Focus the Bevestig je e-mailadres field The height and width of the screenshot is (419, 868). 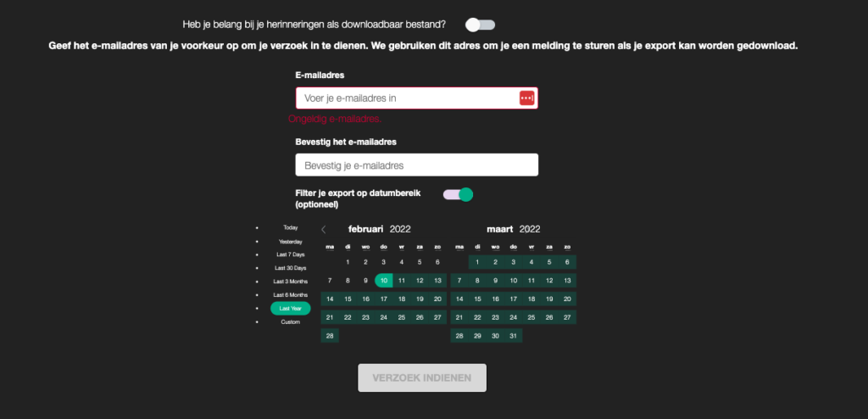tap(416, 165)
